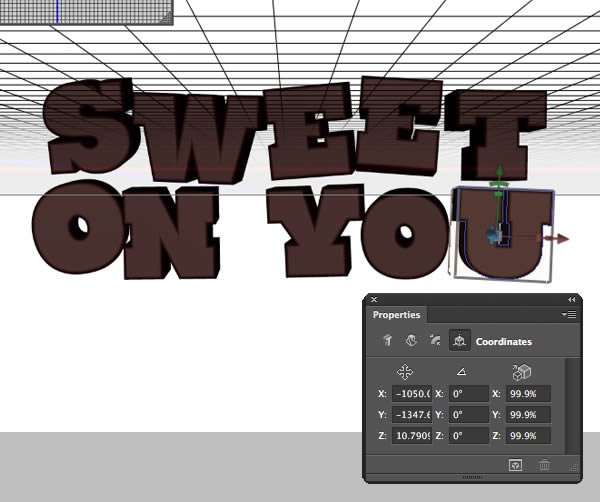The image size is (600, 502).
Task: Edit the Z scale percentage field
Action: click(x=528, y=436)
